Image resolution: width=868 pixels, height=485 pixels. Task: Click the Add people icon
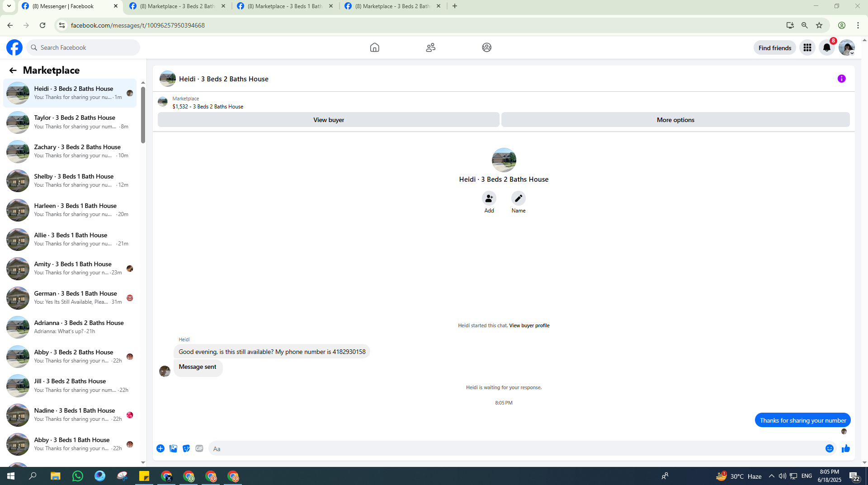click(x=489, y=198)
